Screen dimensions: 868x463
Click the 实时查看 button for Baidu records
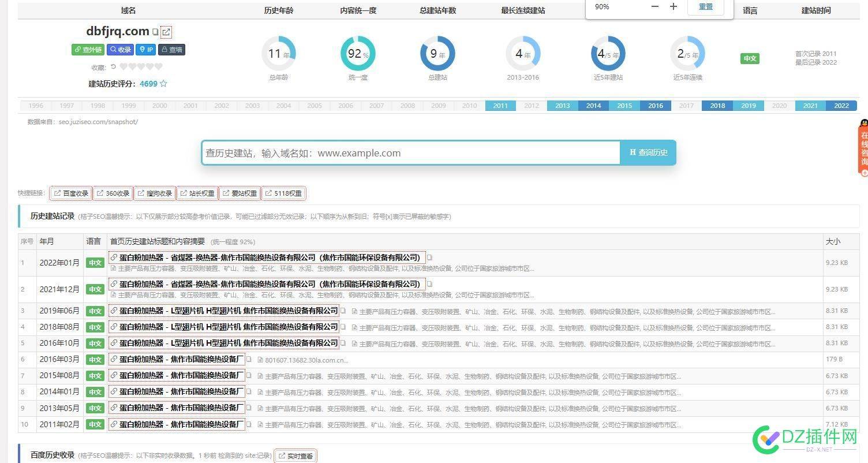click(x=295, y=456)
